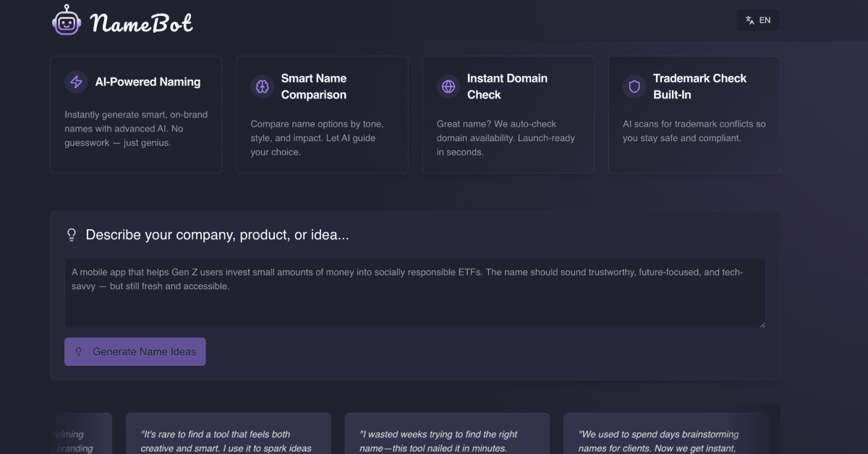Viewport: 868px width, 454px height.
Task: Click Generate Name Ideas button
Action: 135,351
